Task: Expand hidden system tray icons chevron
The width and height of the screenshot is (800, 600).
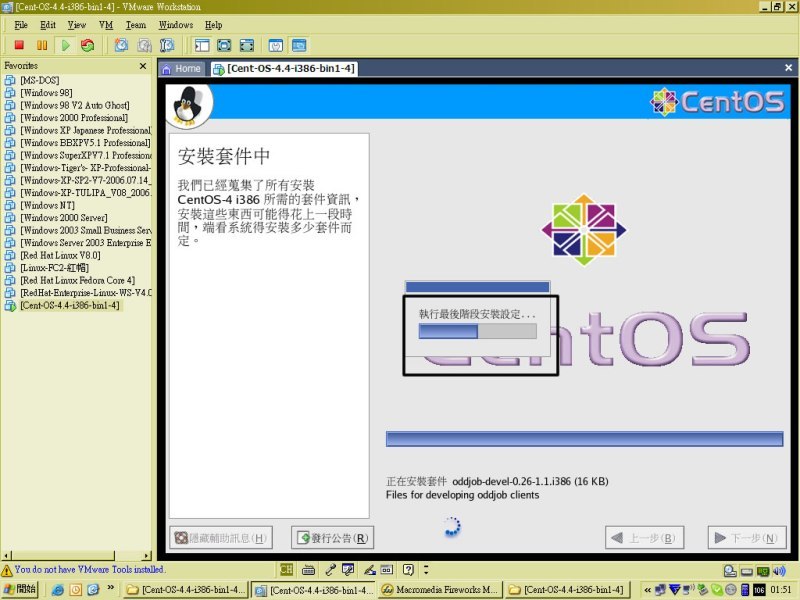Action: [x=647, y=590]
